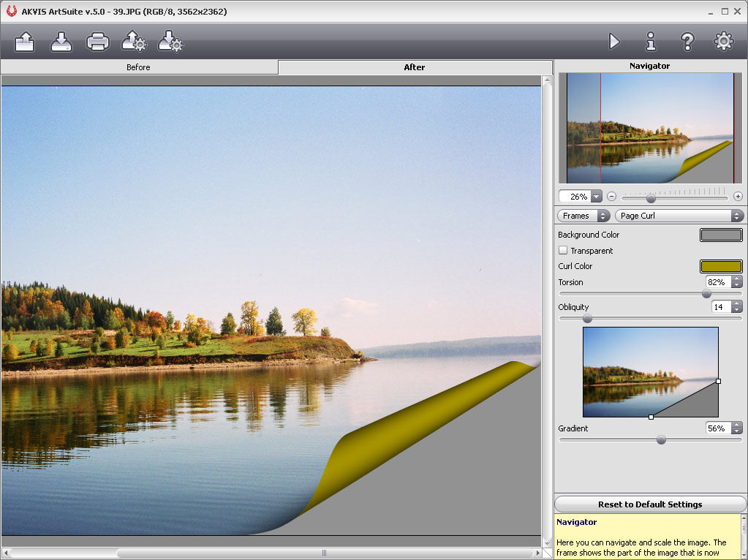Open the program info icon

coord(650,42)
